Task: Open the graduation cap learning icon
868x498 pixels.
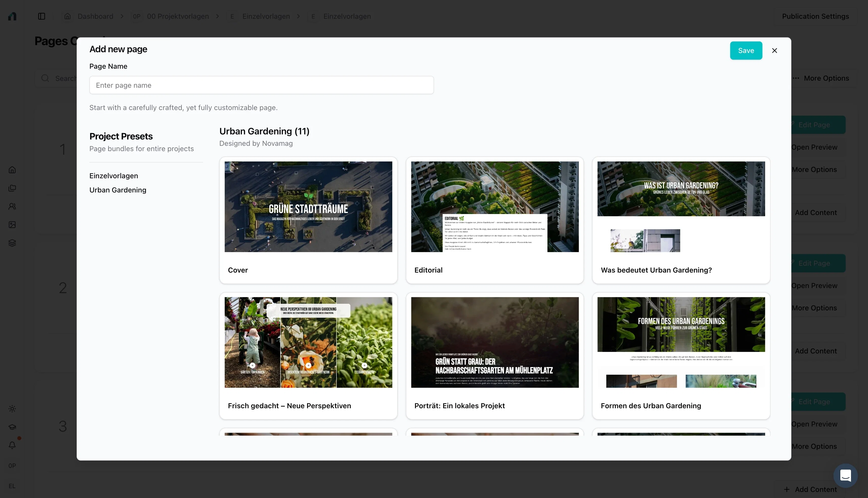Action: pyautogui.click(x=12, y=427)
